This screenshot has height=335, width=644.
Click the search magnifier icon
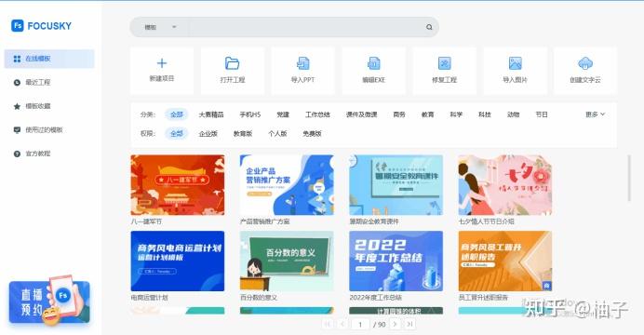click(429, 27)
